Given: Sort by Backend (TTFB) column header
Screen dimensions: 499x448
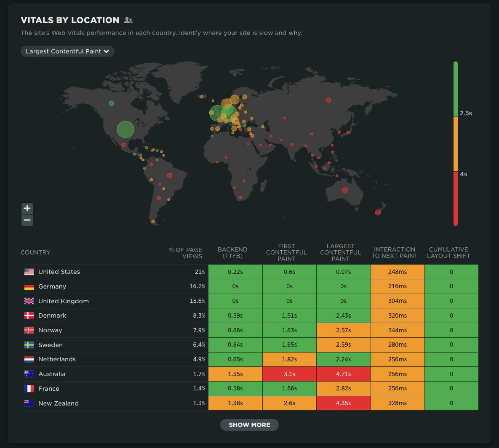Looking at the screenshot, I should pyautogui.click(x=232, y=252).
